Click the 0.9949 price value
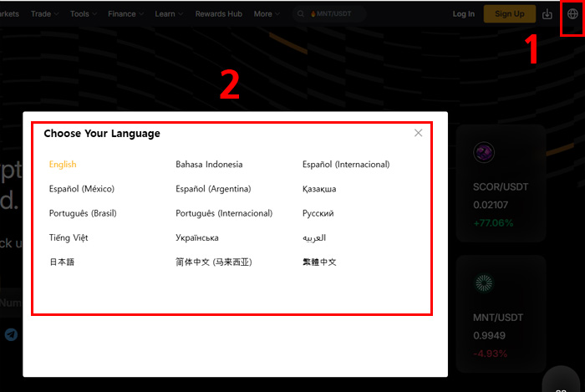This screenshot has width=585, height=392. tap(489, 336)
